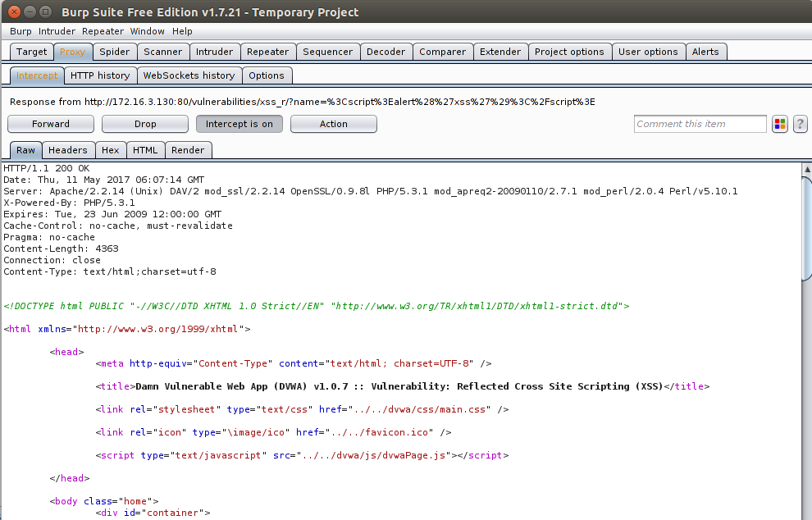Forward the intercepted response

point(51,124)
